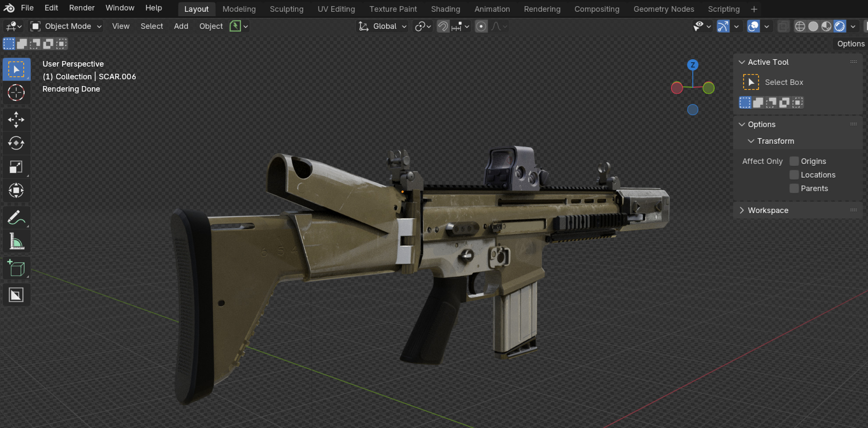Select the Transform tool
Image resolution: width=868 pixels, height=428 pixels.
[x=17, y=190]
